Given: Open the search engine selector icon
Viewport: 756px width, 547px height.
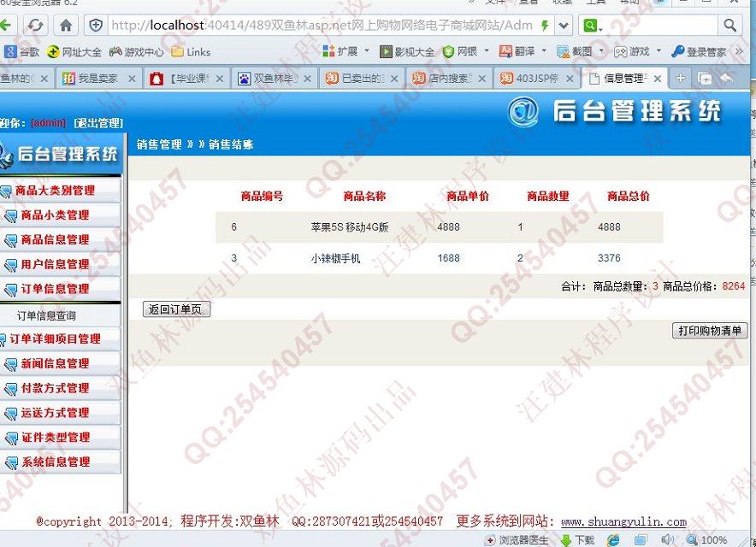Looking at the screenshot, I should (593, 26).
